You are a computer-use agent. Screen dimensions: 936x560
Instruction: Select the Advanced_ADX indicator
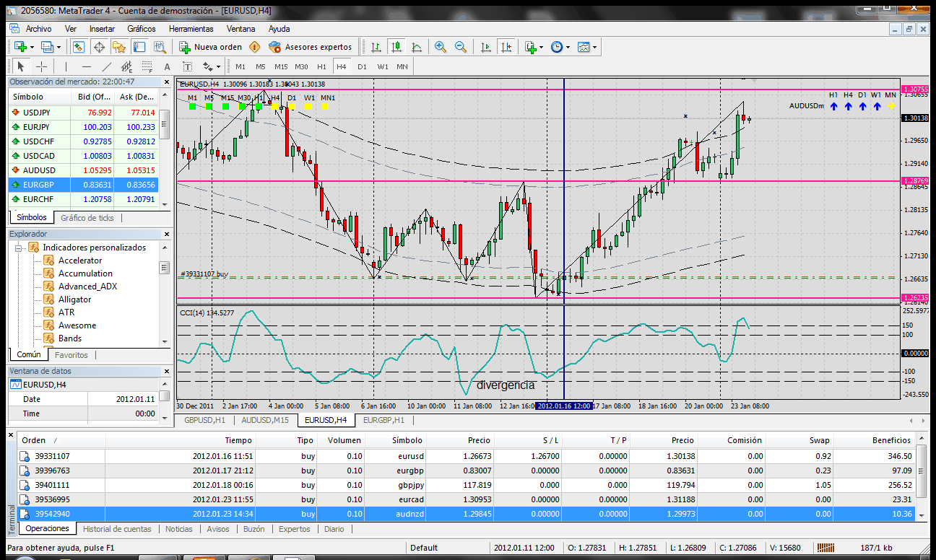pos(87,286)
